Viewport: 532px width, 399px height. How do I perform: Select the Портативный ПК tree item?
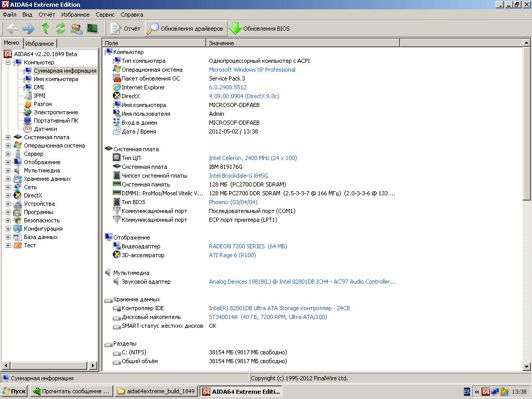tap(56, 121)
